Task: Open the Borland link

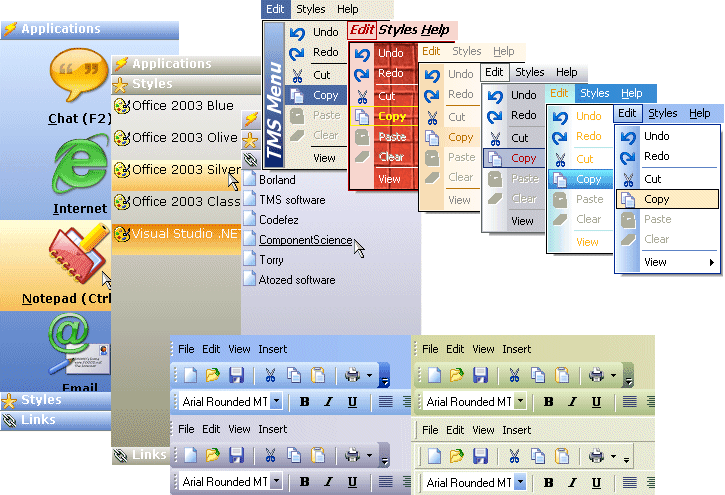Action: click(277, 180)
